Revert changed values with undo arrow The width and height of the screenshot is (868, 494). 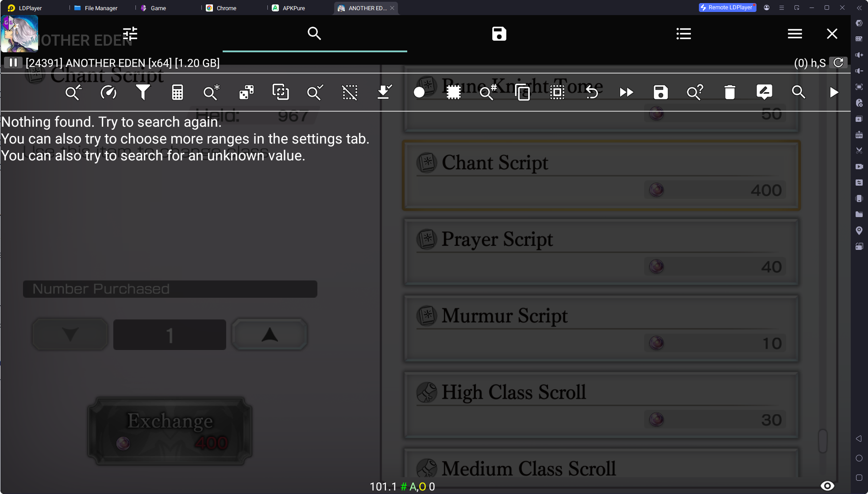(x=592, y=92)
